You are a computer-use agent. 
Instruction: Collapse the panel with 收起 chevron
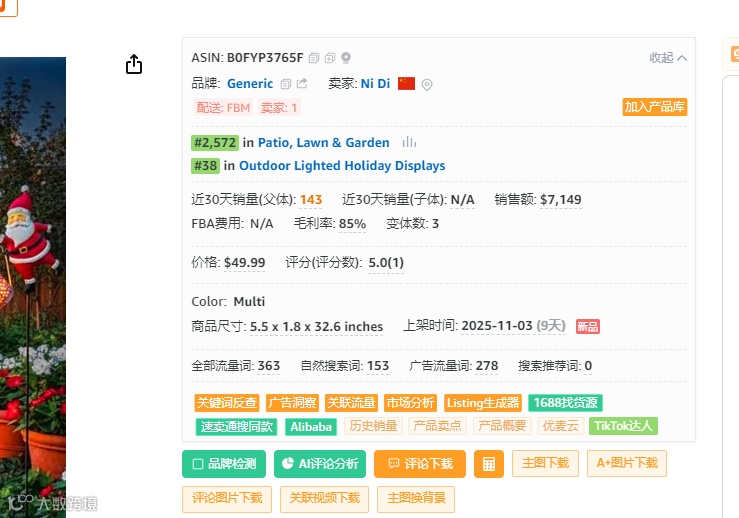(x=668, y=58)
